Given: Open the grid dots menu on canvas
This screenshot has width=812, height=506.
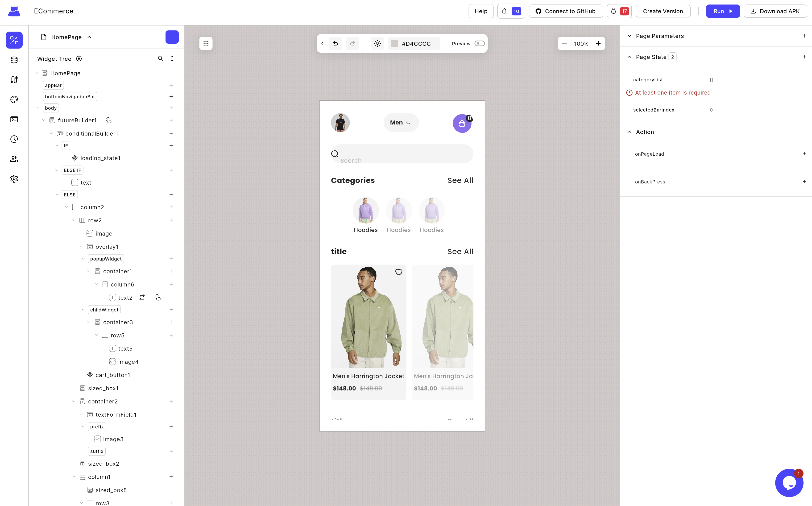Looking at the screenshot, I should pyautogui.click(x=206, y=44).
